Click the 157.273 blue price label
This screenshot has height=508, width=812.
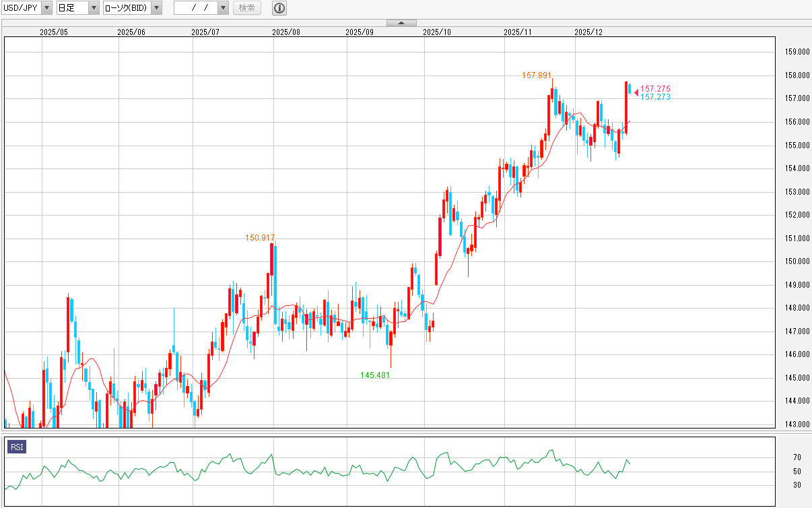655,98
